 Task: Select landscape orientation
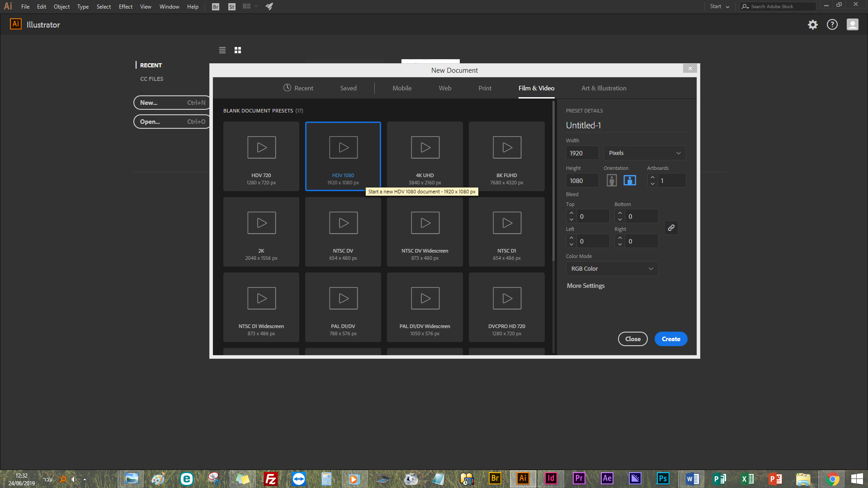(629, 180)
